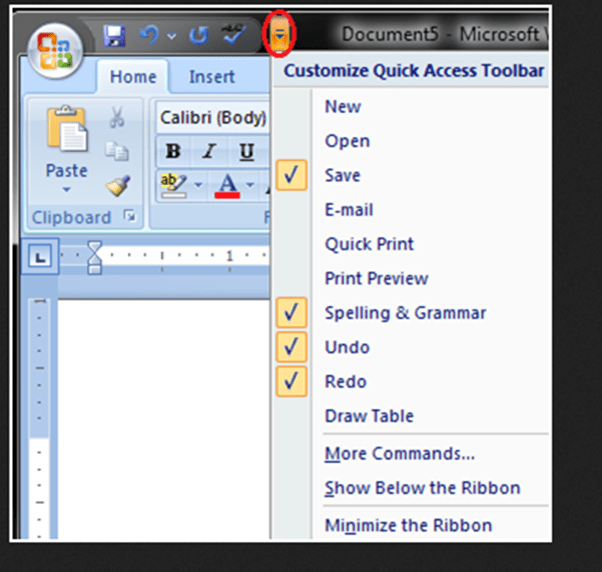Add New to Quick Access Toolbar
Viewport: 602px width, 572px height.
(411, 106)
